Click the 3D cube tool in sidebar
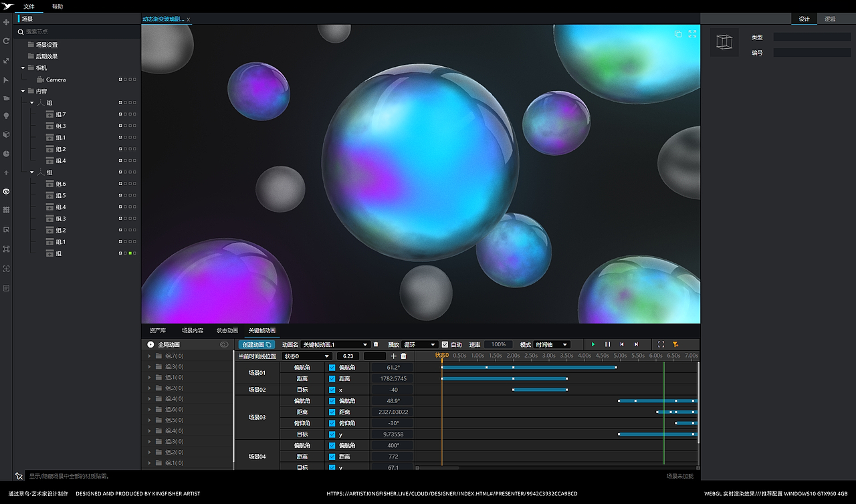This screenshot has width=856, height=504. (7, 134)
